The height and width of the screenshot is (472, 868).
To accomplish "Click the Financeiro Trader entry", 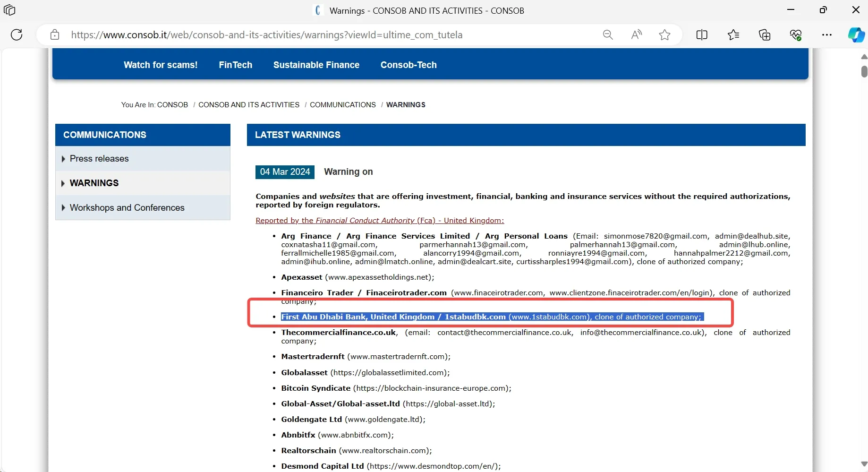I will [x=536, y=297].
